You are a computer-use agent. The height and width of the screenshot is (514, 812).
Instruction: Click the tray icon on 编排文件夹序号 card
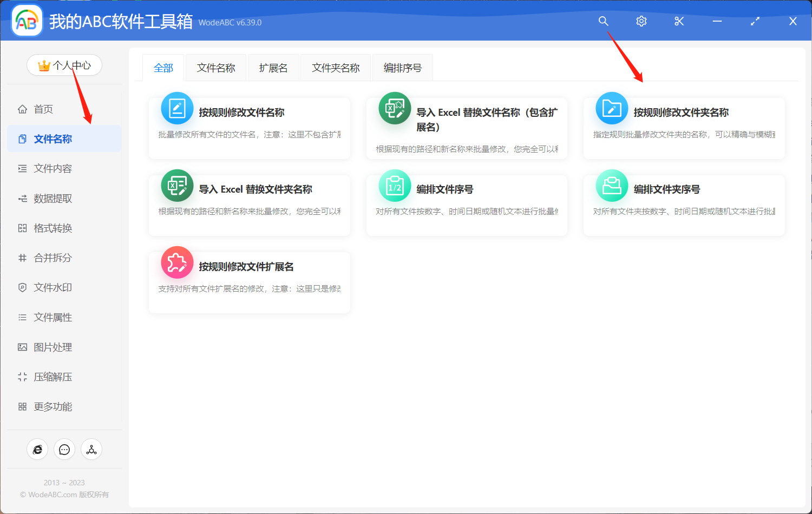611,185
